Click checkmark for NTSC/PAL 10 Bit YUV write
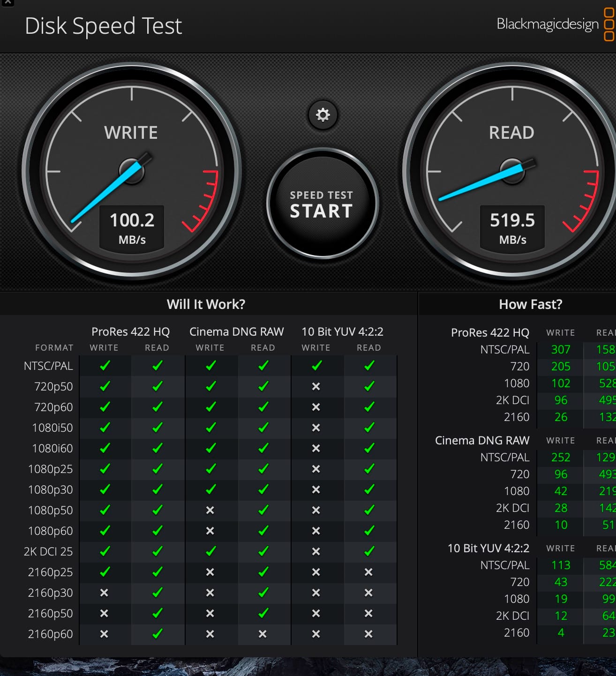 pyautogui.click(x=317, y=366)
